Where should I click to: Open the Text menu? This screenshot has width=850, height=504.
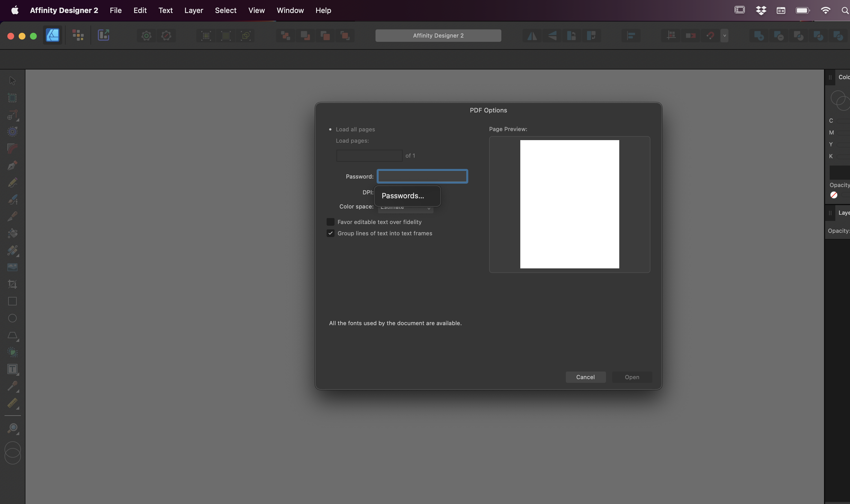pos(165,10)
